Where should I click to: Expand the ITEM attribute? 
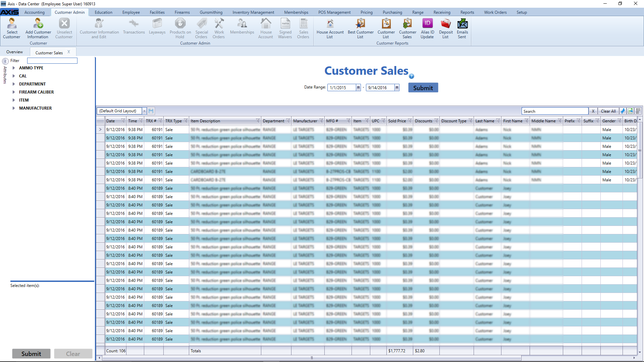pyautogui.click(x=14, y=100)
